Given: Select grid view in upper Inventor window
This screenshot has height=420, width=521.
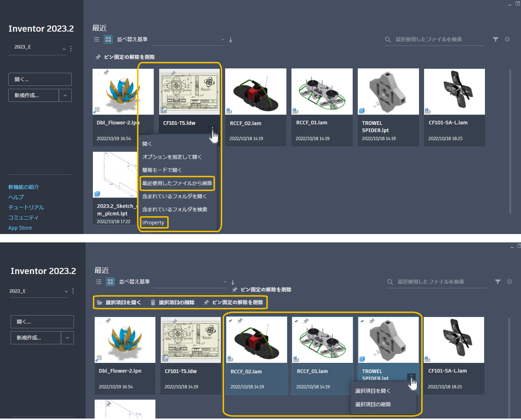Looking at the screenshot, I should [108, 39].
